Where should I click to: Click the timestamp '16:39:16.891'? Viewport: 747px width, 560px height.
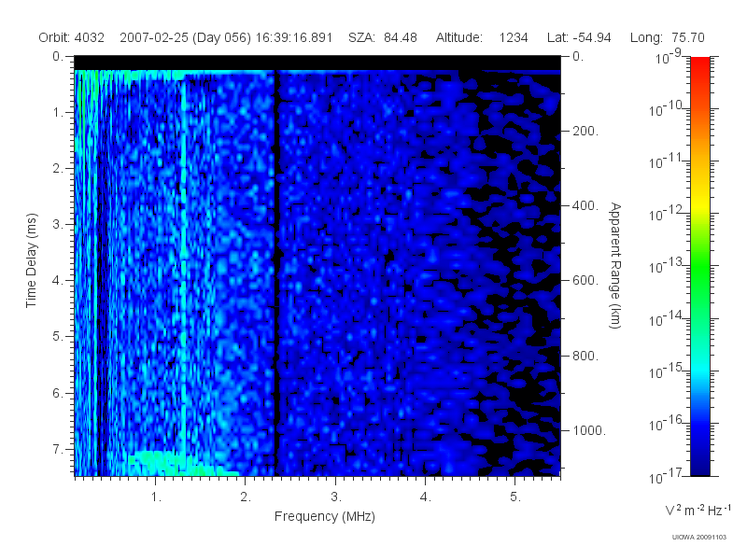tap(294, 37)
